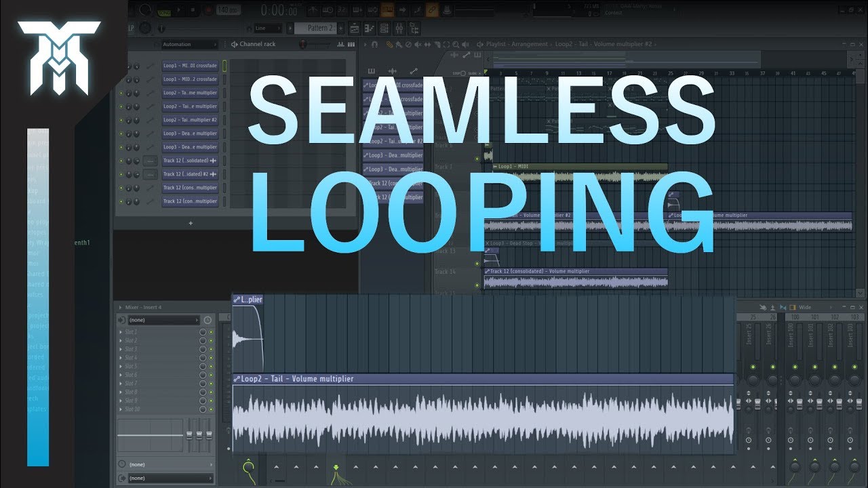Screen dimensions: 868x488
Task: Mute the Track 12 (..solidated) channel
Action: [x=121, y=161]
